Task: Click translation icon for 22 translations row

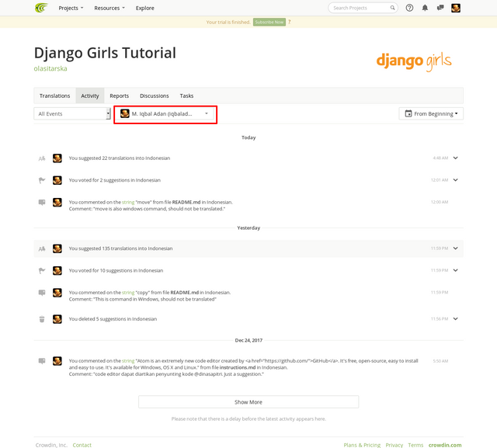Action: click(42, 158)
